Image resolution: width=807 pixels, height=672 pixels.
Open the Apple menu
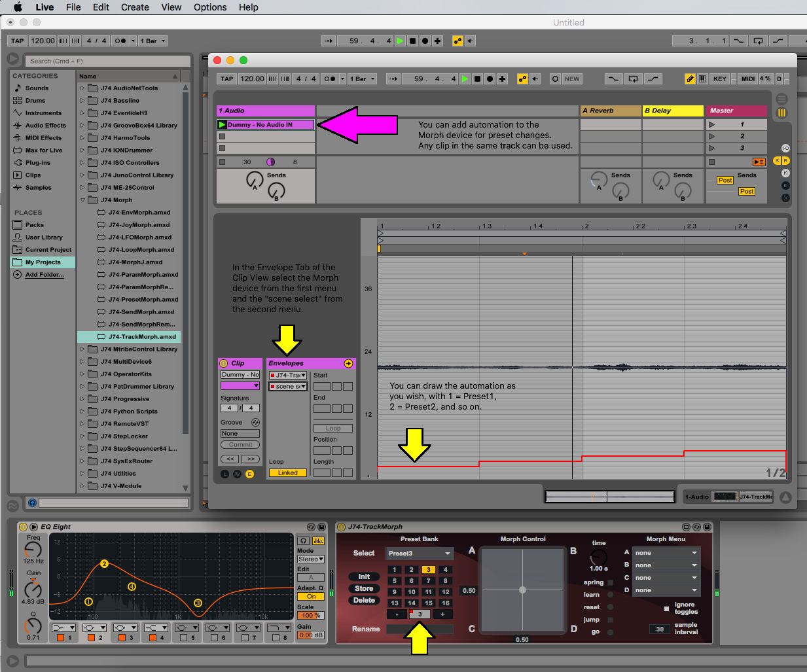(18, 7)
